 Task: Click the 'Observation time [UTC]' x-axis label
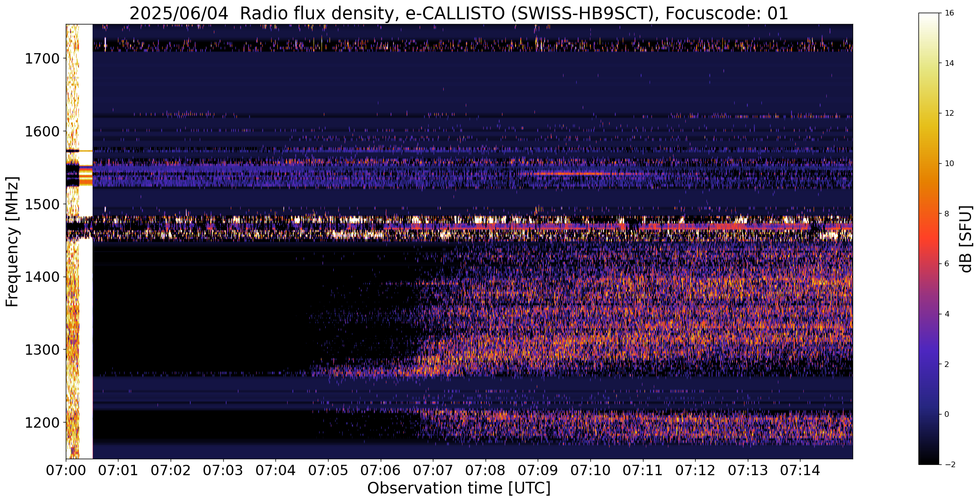[x=459, y=488]
